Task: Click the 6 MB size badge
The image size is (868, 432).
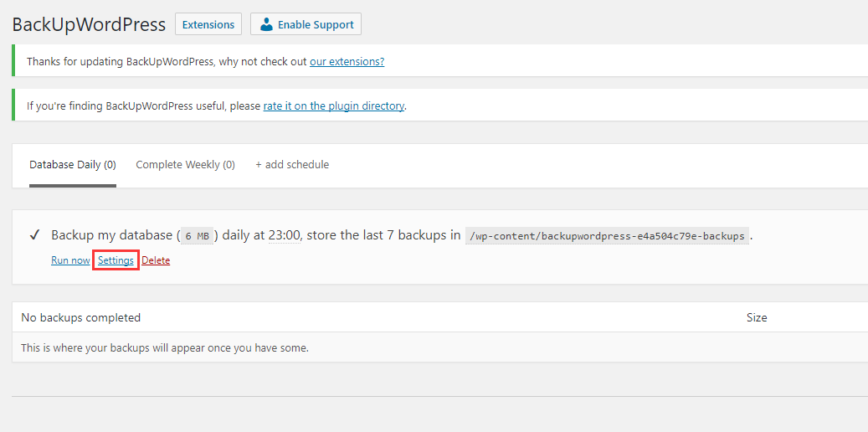Action: 198,236
